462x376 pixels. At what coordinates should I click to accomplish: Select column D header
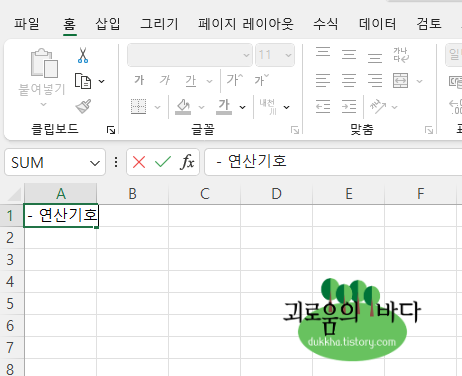pyautogui.click(x=277, y=194)
